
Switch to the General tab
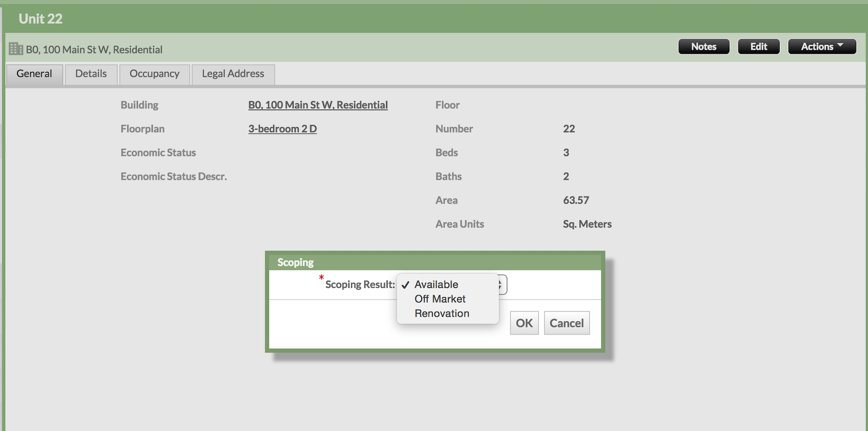[34, 74]
